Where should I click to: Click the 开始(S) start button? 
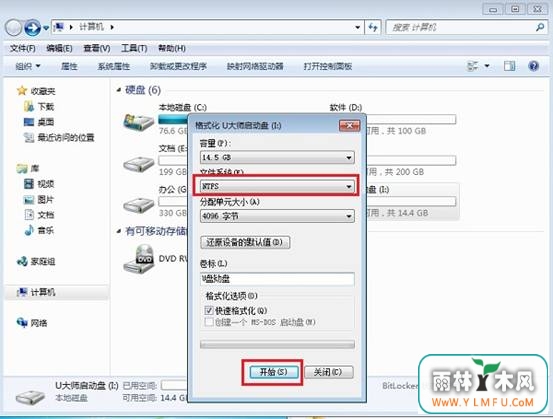click(x=274, y=372)
